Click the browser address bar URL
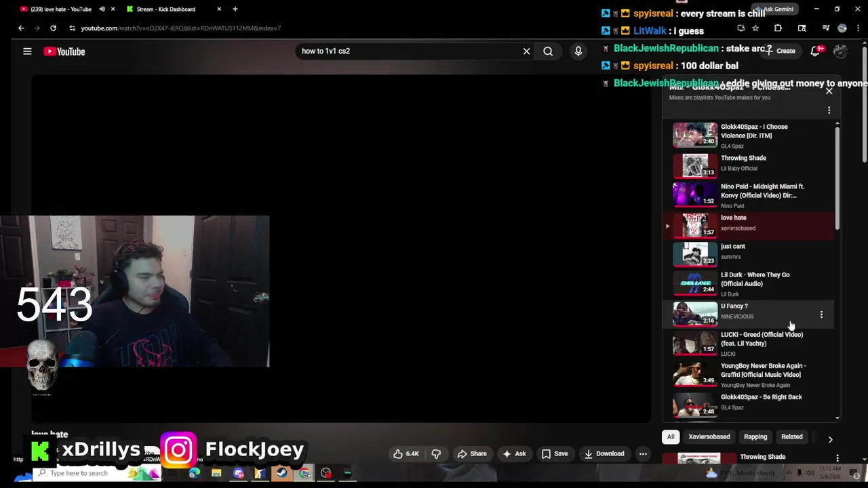The height and width of the screenshot is (488, 868). [180, 28]
